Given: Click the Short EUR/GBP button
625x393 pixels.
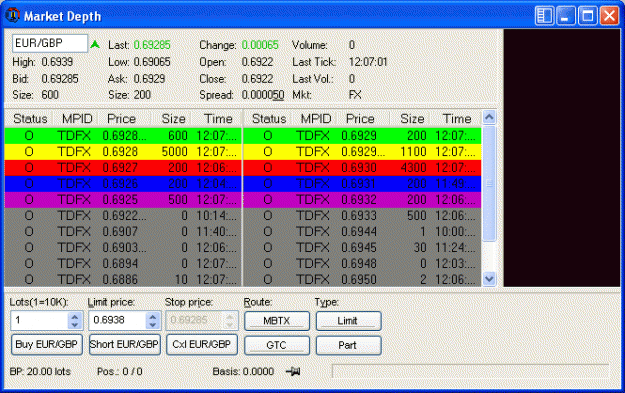Looking at the screenshot, I should tap(124, 344).
